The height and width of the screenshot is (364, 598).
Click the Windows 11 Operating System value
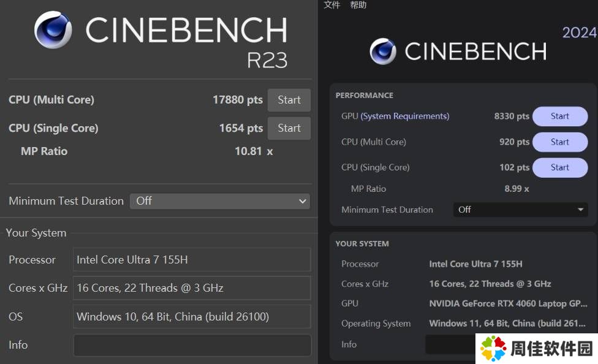tap(508, 324)
